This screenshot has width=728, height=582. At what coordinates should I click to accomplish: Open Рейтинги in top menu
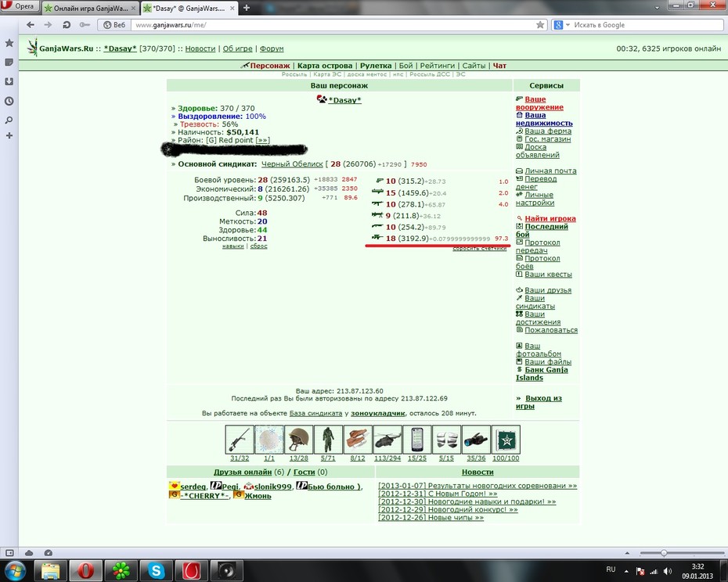click(438, 66)
